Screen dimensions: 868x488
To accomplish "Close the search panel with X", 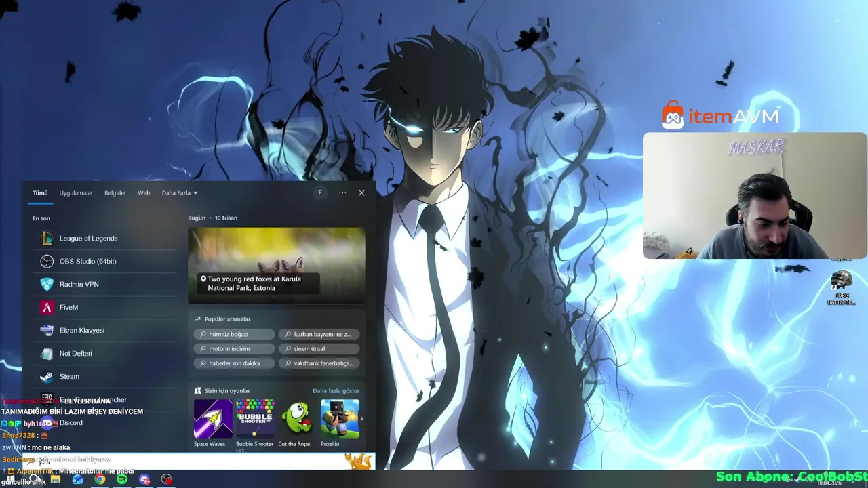I will [361, 193].
